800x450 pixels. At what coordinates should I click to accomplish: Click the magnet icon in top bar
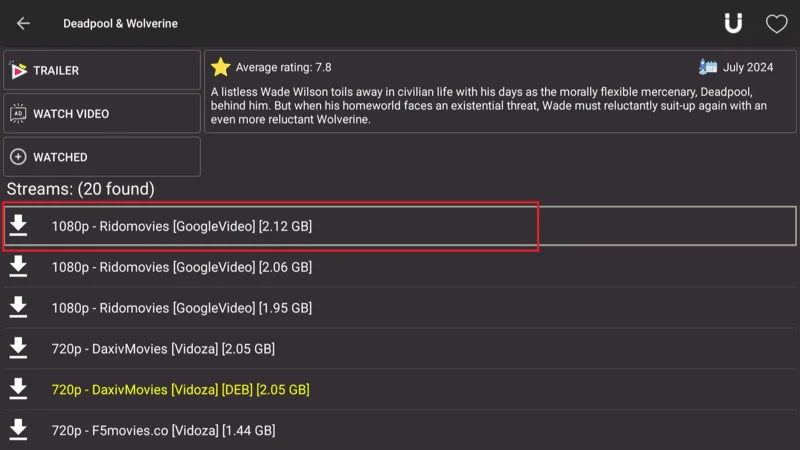coord(733,23)
